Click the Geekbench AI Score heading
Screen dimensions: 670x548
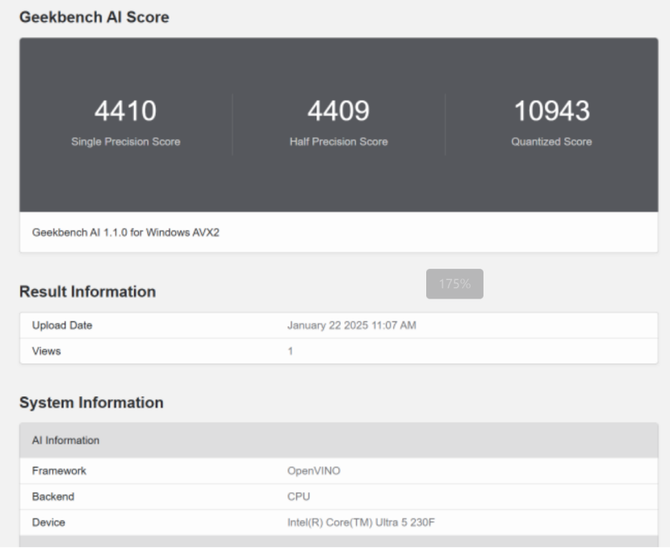(x=94, y=17)
